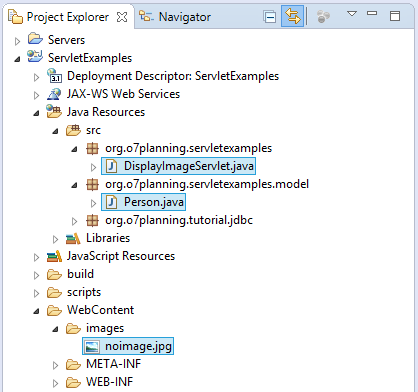418x392 pixels.
Task: Close the Project Explorer tab
Action: pyautogui.click(x=122, y=17)
